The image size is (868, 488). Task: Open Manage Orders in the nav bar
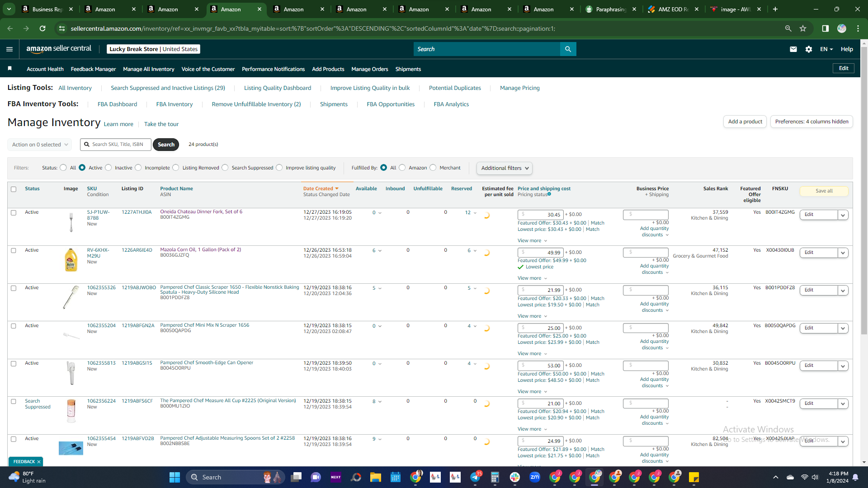370,69
